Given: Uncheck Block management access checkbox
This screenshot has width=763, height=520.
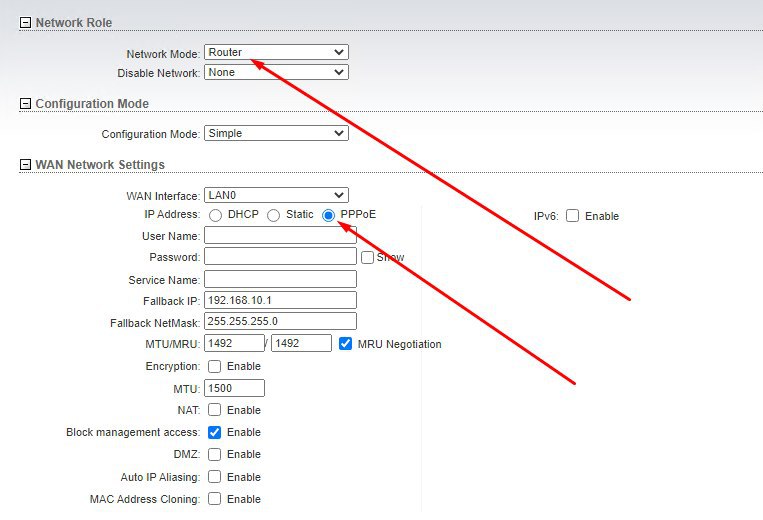Looking at the screenshot, I should click(214, 432).
